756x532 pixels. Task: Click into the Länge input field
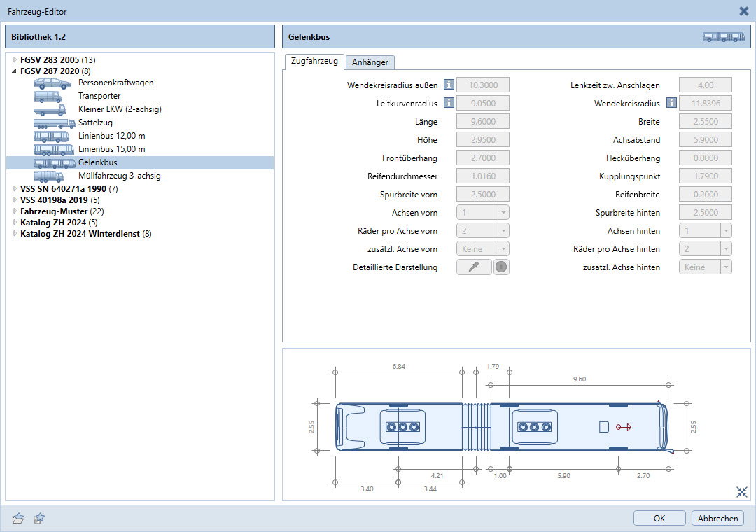click(482, 122)
